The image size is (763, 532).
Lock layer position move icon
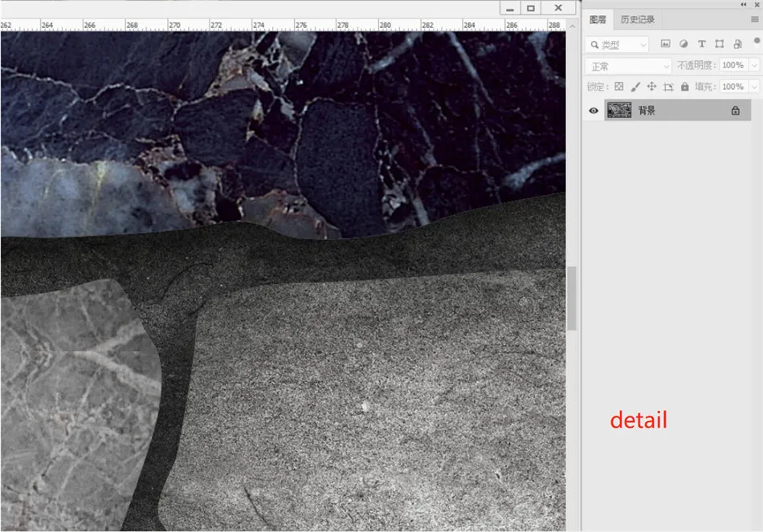click(x=651, y=87)
